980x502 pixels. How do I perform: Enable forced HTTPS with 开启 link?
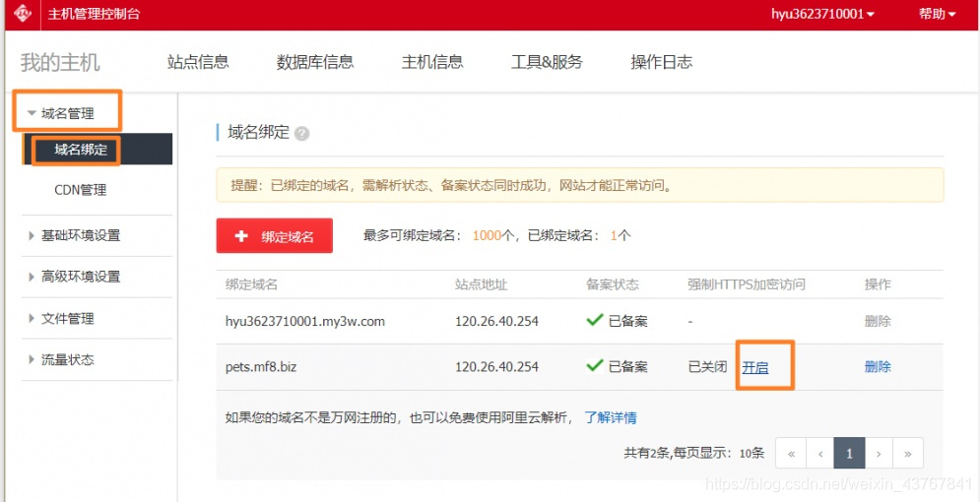[x=755, y=367]
